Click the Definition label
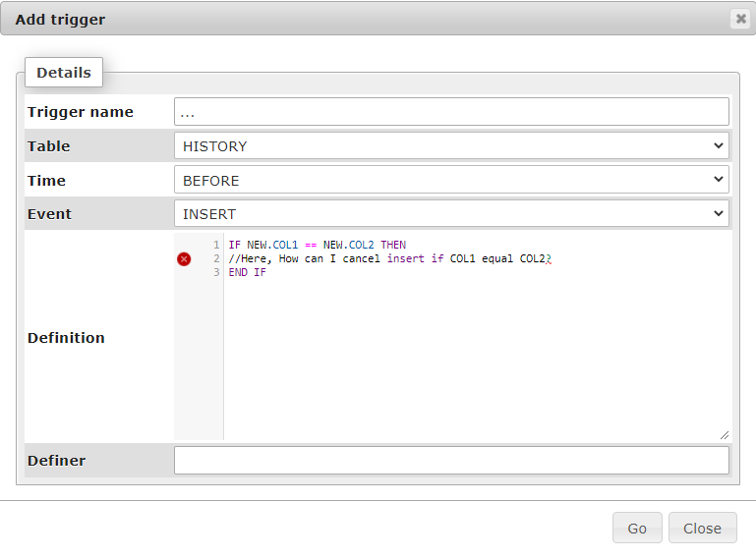Viewport: 756px width, 559px height. 66,337
